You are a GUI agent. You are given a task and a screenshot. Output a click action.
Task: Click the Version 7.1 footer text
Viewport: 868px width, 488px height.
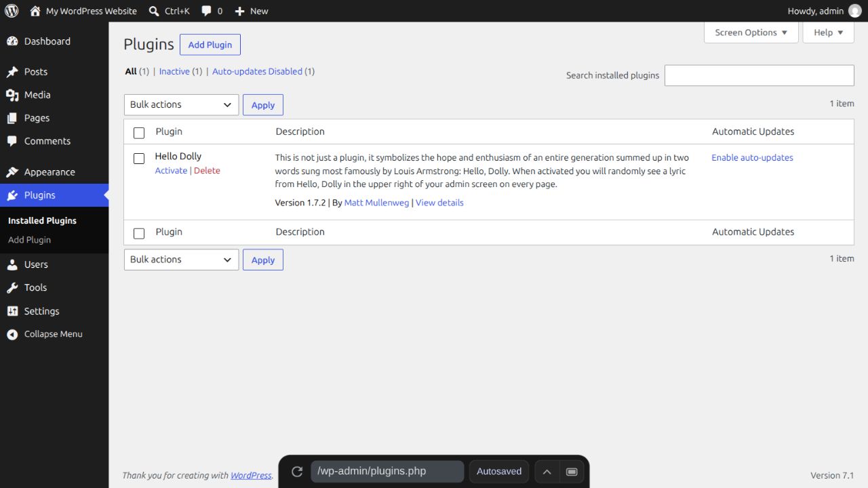pyautogui.click(x=832, y=475)
